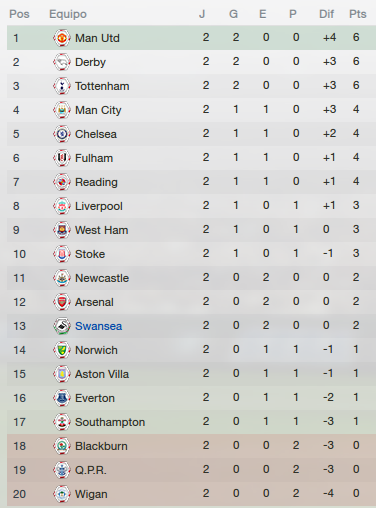The width and height of the screenshot is (376, 508).
Task: Click the Derby club crest icon
Action: pyautogui.click(x=62, y=62)
